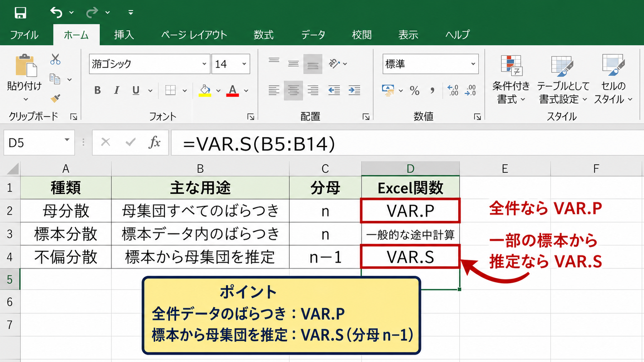This screenshot has width=644, height=362.
Task: Open the ページ レイアウト tab
Action: coord(194,35)
